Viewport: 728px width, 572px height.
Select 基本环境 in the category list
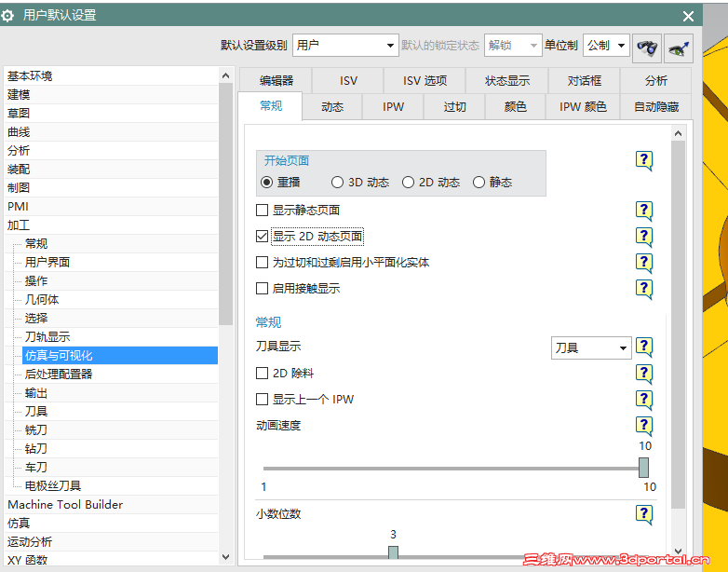(111, 75)
